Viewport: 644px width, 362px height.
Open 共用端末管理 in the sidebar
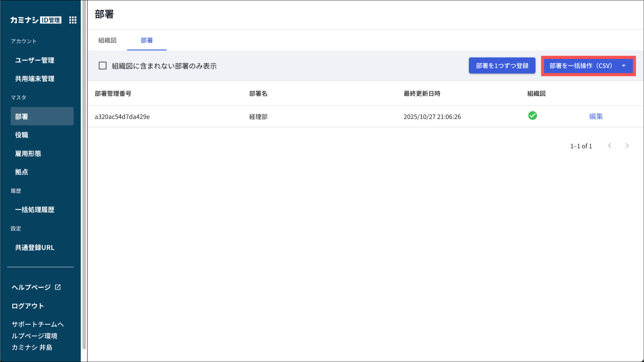pyautogui.click(x=35, y=79)
